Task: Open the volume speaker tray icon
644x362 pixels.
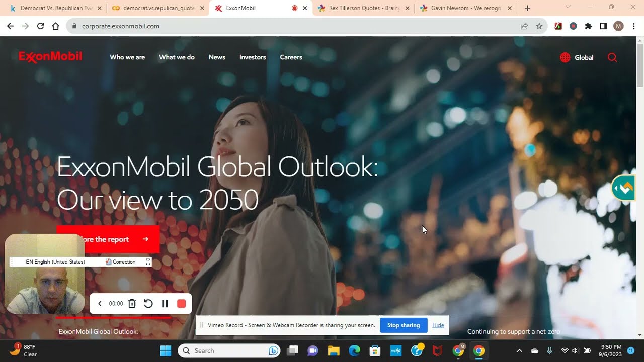Action: [575, 350]
